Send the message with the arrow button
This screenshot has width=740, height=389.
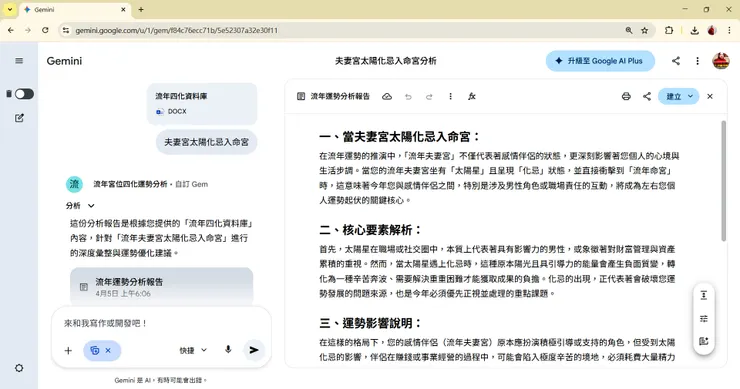coord(254,350)
